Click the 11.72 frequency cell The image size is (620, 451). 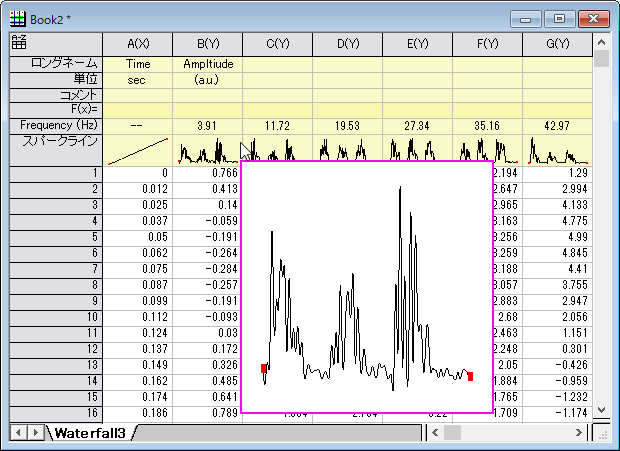click(278, 126)
